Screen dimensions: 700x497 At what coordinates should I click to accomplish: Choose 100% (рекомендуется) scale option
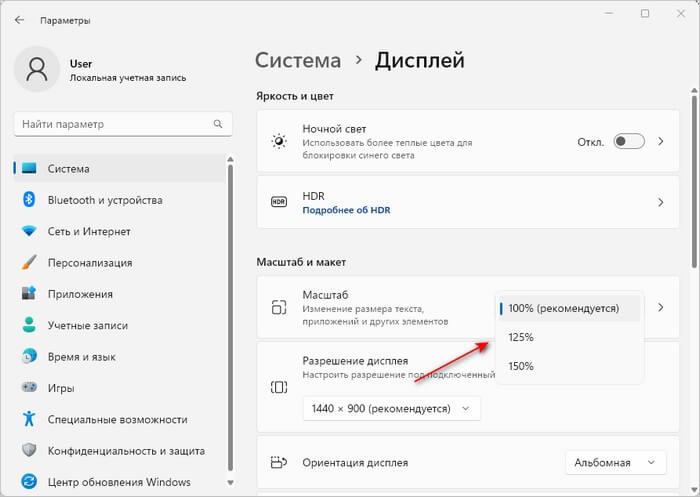point(563,308)
